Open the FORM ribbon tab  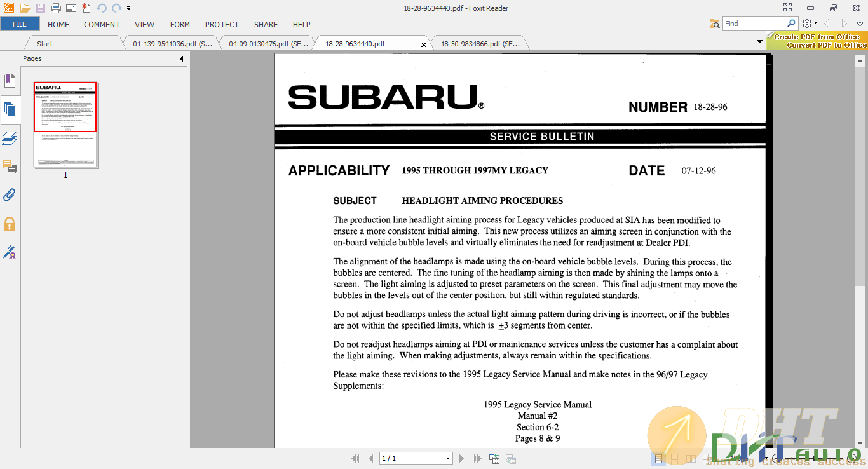pyautogui.click(x=180, y=24)
